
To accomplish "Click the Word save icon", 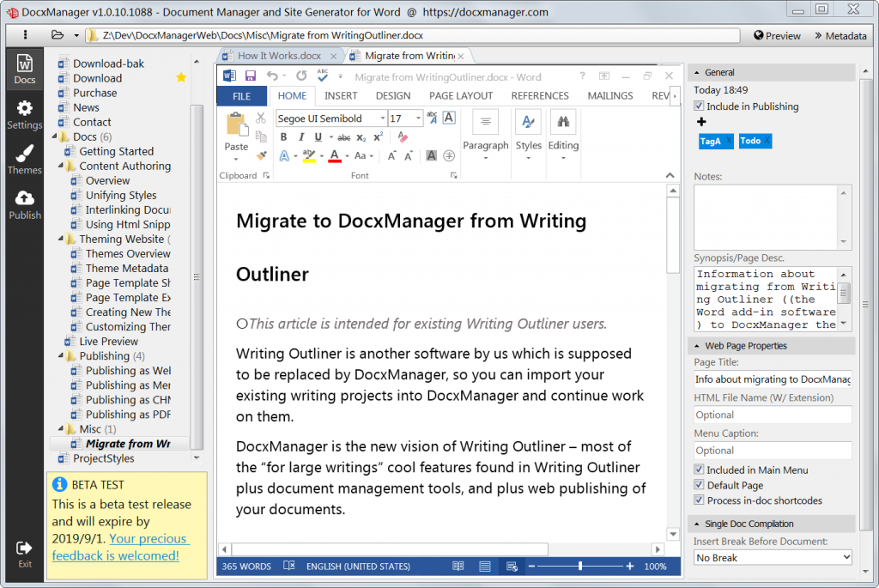I will (250, 76).
